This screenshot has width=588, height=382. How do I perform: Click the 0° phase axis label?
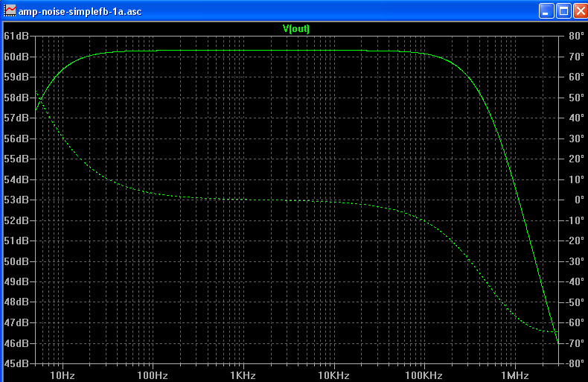pyautogui.click(x=579, y=200)
